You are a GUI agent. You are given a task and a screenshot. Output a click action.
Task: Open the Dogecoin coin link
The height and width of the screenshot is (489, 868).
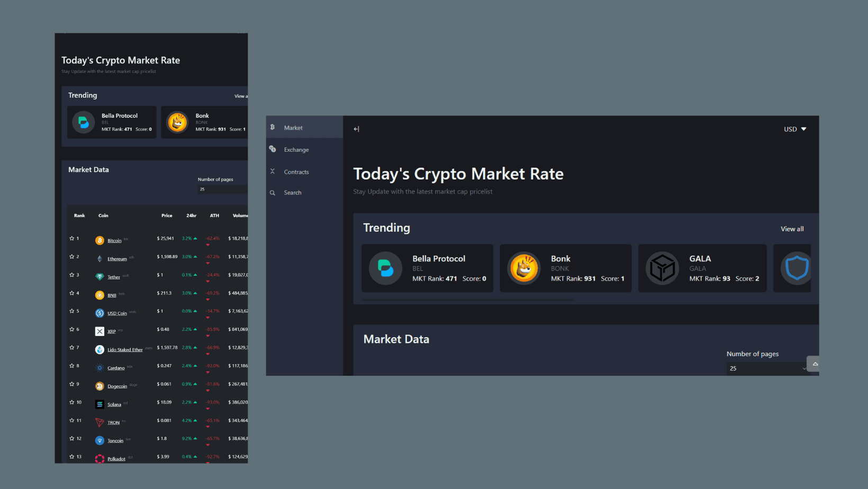(117, 386)
